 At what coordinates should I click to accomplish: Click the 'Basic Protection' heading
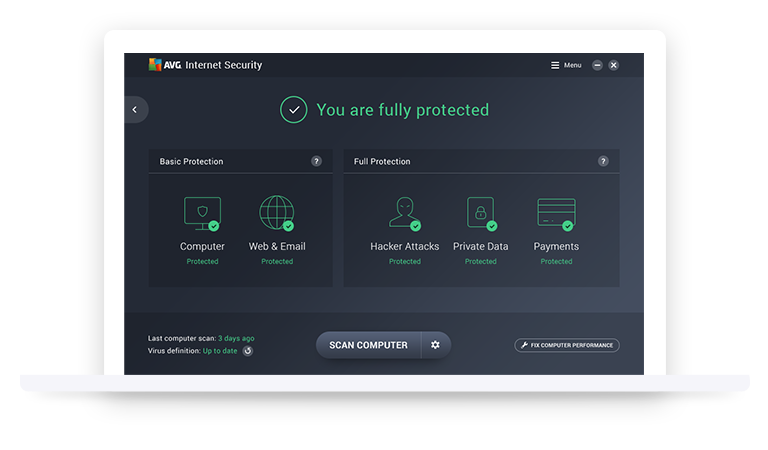[192, 161]
